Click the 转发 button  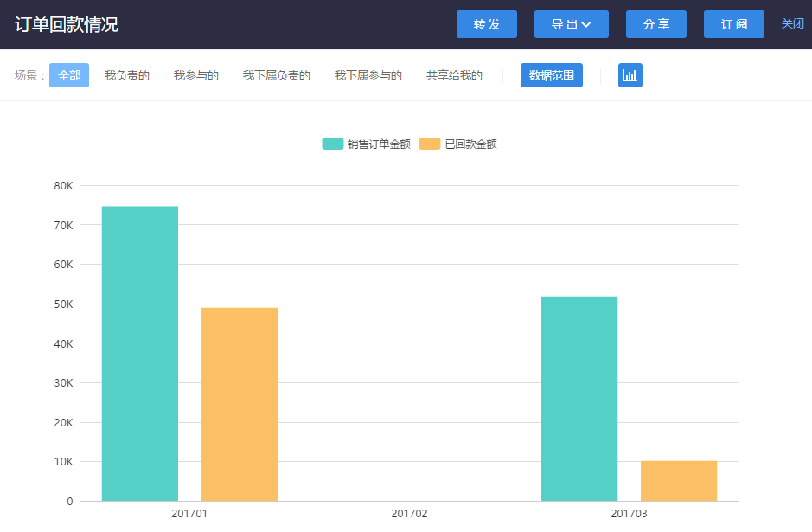click(486, 24)
